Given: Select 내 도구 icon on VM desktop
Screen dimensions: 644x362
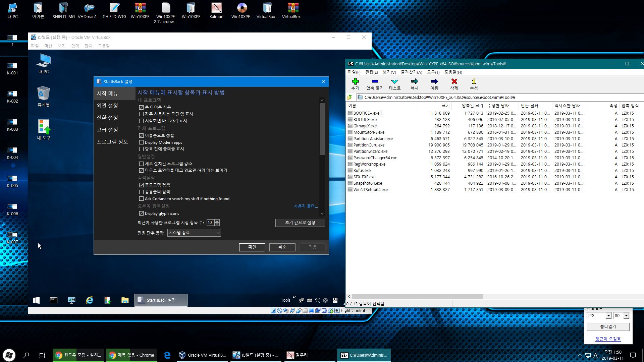Looking at the screenshot, I should 44,129.
